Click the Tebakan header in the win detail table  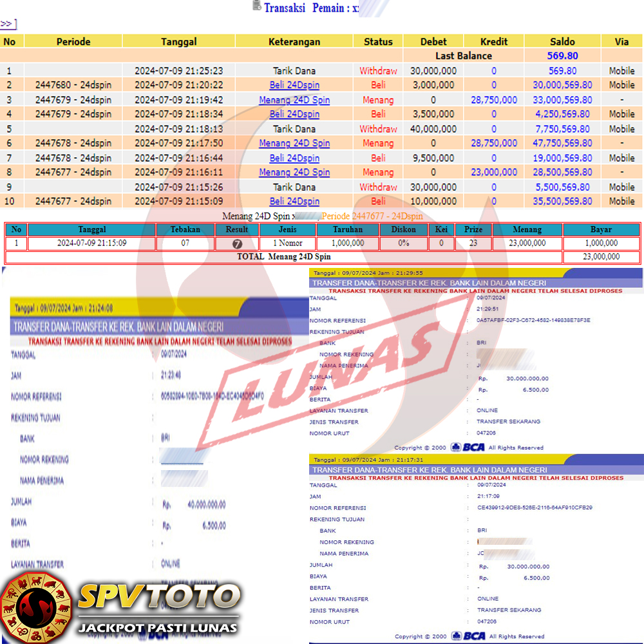pyautogui.click(x=185, y=229)
